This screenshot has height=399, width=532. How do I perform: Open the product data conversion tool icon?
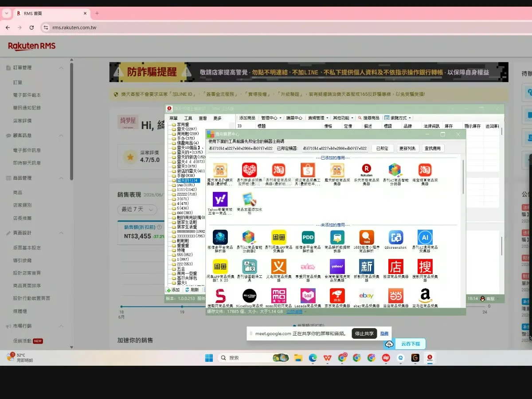point(337,237)
